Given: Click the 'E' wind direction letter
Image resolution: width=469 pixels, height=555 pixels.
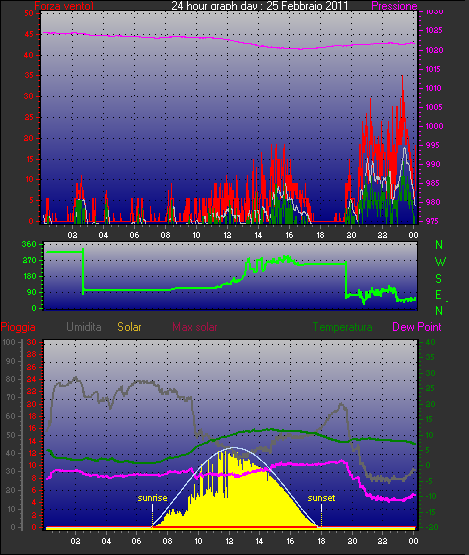Looking at the screenshot, I should pyautogui.click(x=439, y=294).
